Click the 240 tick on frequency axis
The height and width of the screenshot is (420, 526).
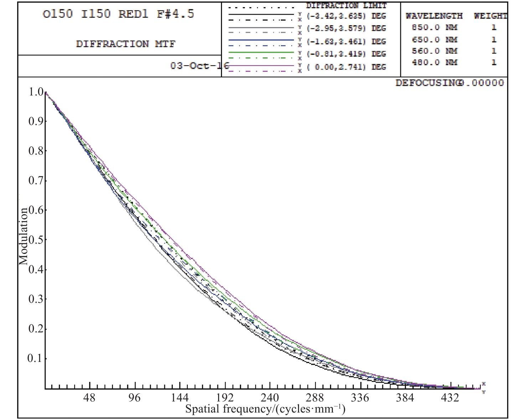coord(270,398)
